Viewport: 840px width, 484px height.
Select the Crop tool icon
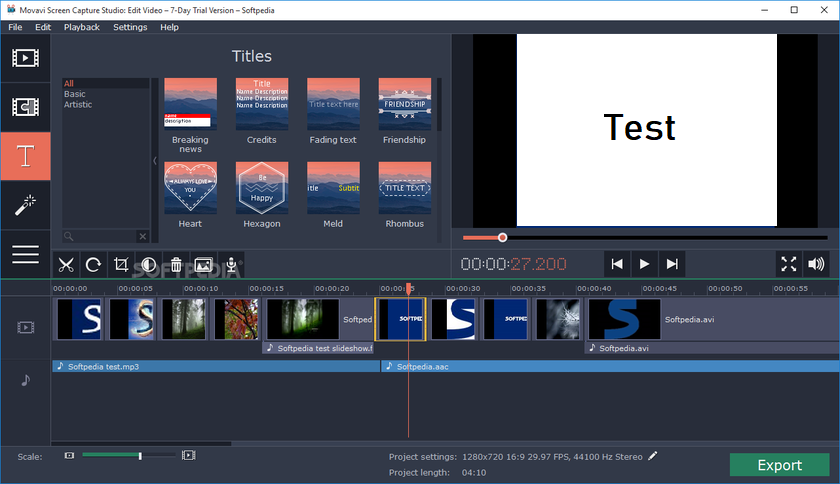[x=121, y=265]
